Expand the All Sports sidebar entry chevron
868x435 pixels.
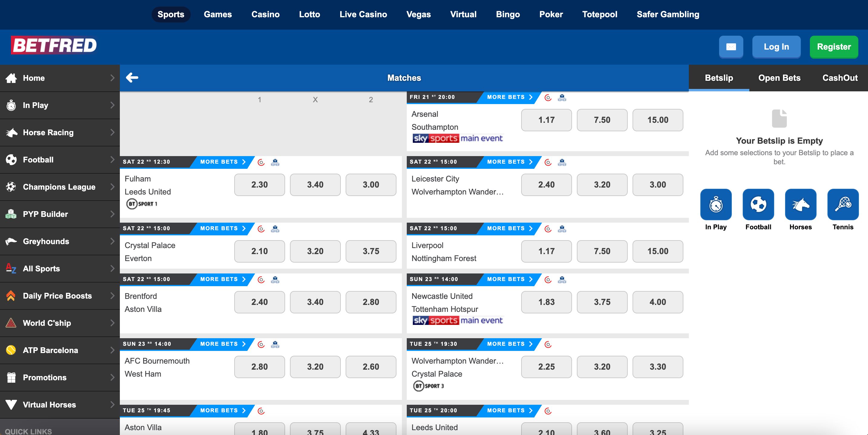[x=113, y=268]
